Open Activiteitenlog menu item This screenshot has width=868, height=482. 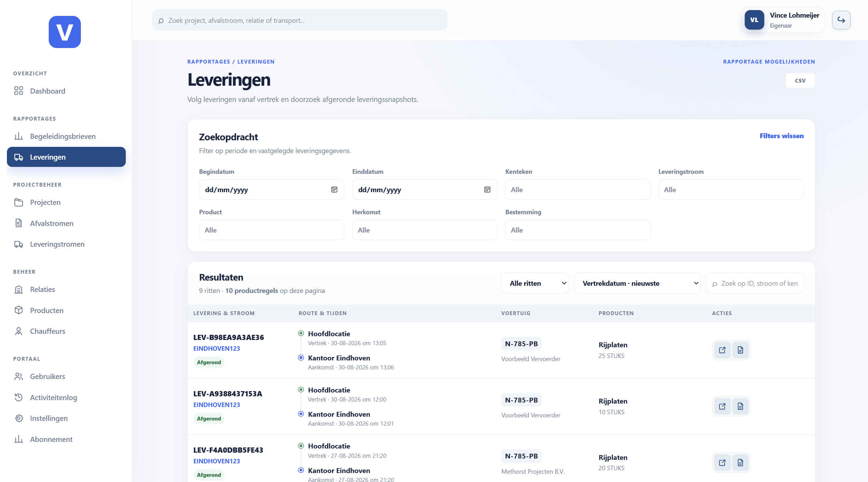[x=66, y=397]
